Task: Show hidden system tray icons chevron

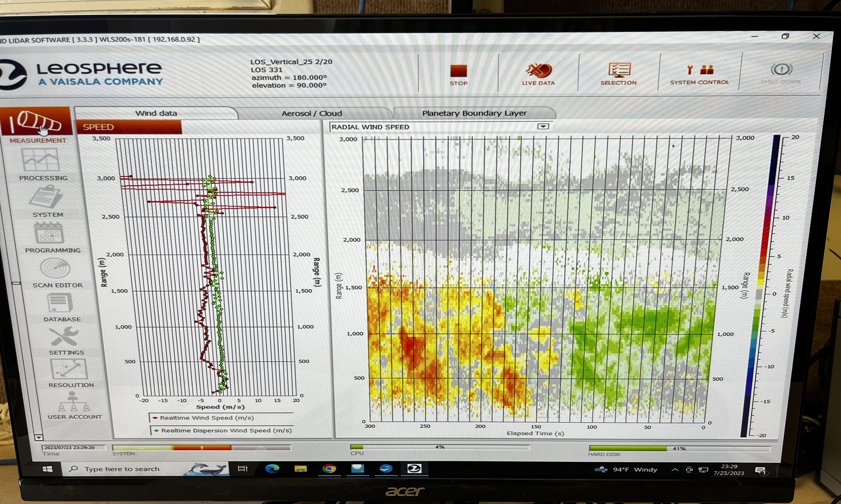Action: (675, 470)
